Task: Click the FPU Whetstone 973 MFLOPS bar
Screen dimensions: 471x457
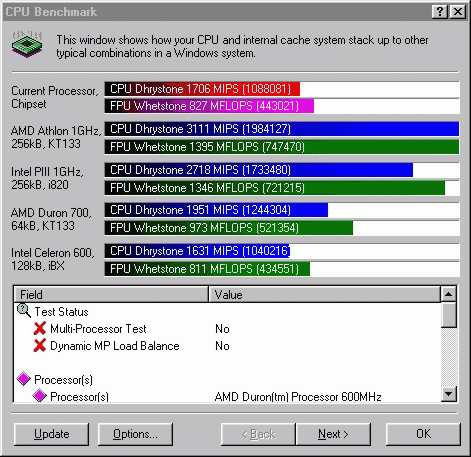Action: [x=229, y=228]
